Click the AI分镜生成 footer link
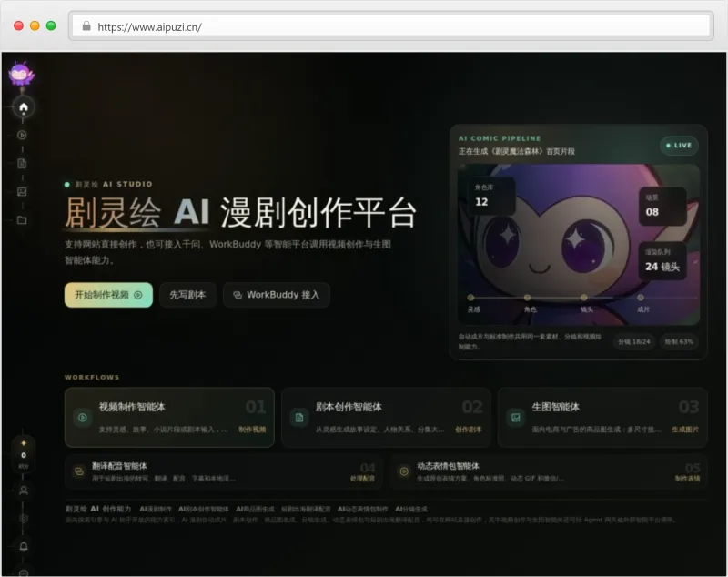This screenshot has height=577, width=728. point(411,510)
